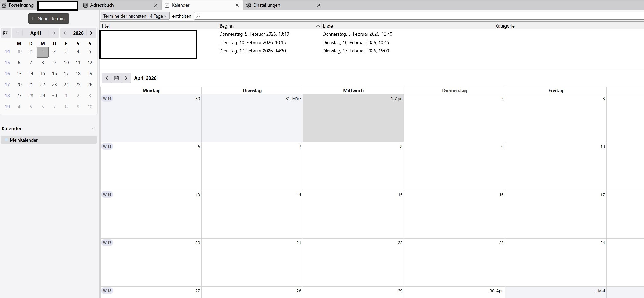
Task: Close the Adressbuch tab
Action: (x=155, y=5)
